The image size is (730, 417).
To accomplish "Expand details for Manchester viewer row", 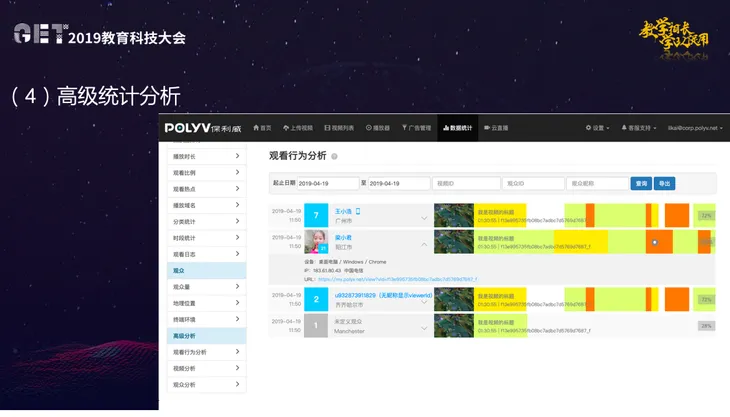I will (424, 328).
